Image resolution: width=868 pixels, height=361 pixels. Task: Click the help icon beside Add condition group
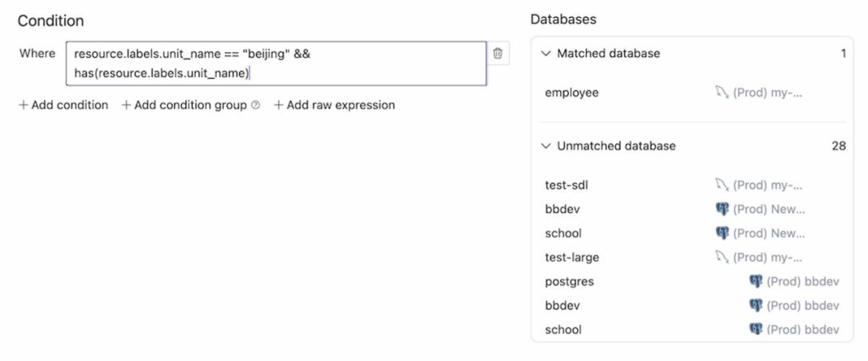point(256,105)
